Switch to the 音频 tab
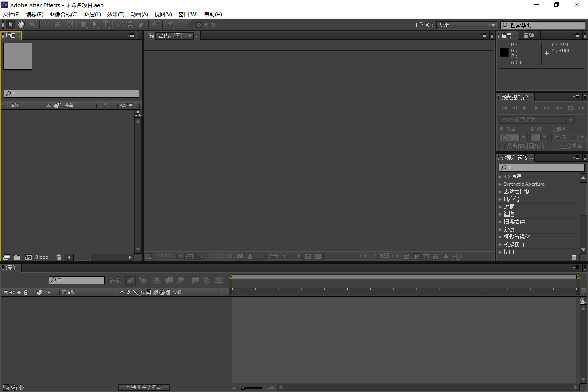Screen dimensions: 588x392 [x=529, y=35]
